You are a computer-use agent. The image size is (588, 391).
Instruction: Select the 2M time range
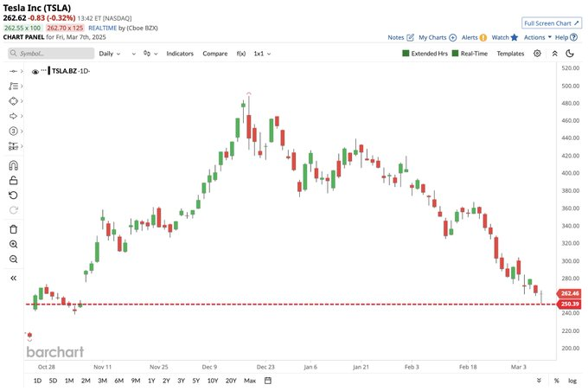pyautogui.click(x=86, y=381)
